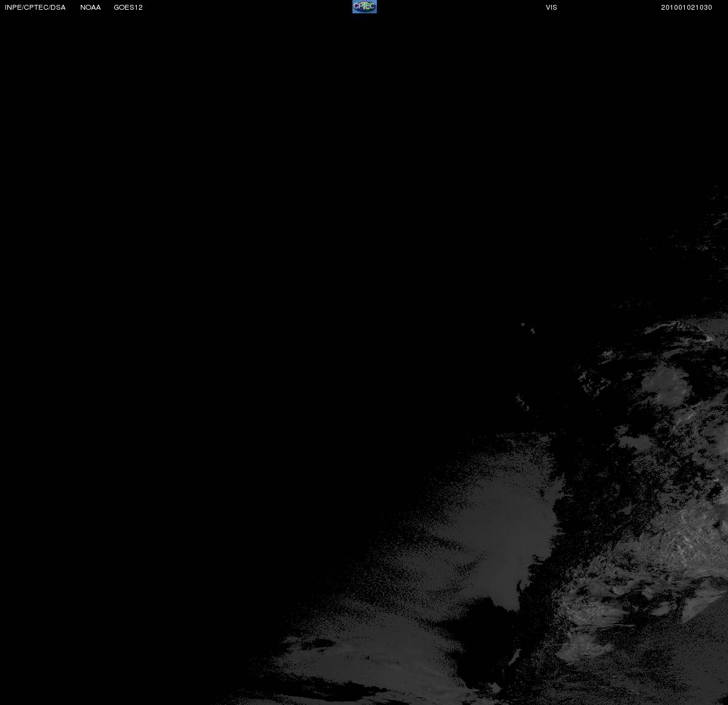Click the 201001021030 timestamp
Viewport: 728px width, 705px height.
point(687,7)
